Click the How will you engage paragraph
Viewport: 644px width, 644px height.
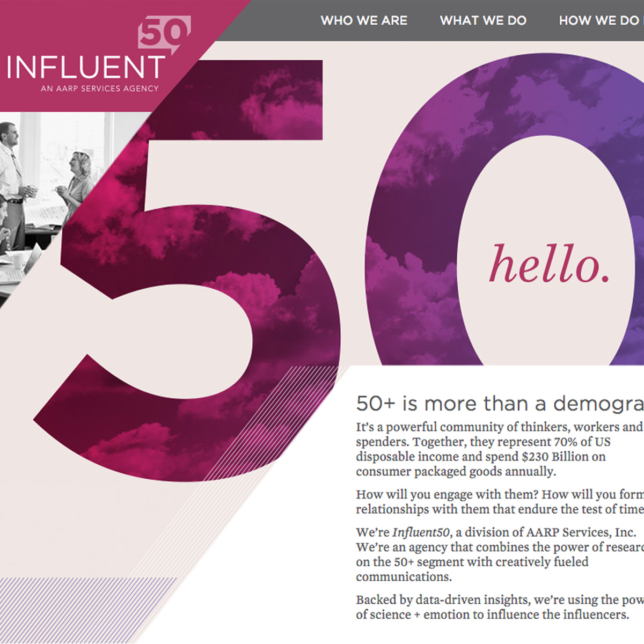coord(500,502)
